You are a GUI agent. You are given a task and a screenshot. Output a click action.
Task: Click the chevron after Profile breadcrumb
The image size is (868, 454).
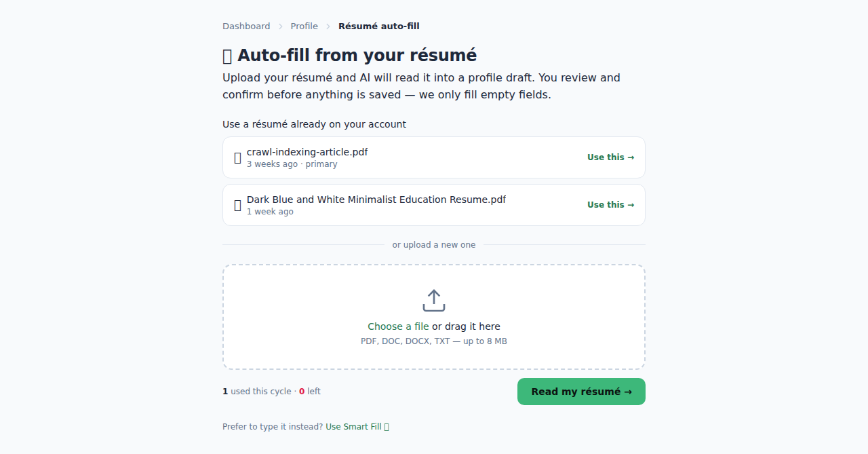click(x=328, y=26)
